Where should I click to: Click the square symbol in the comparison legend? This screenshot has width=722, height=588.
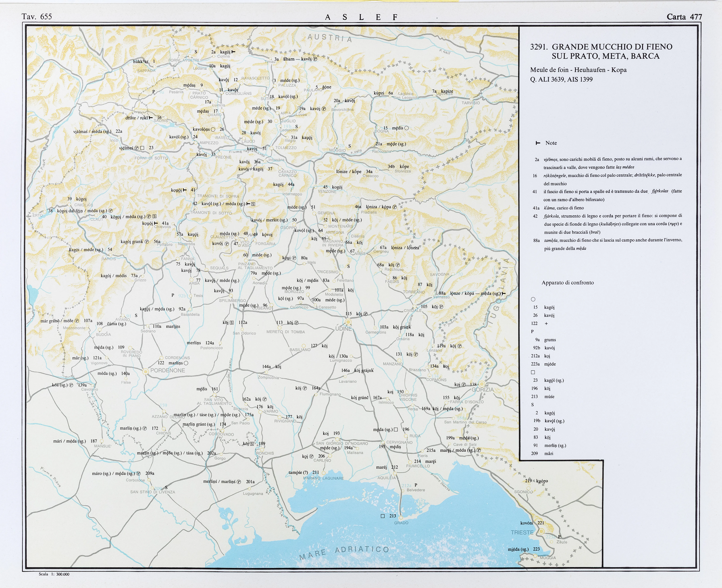click(533, 372)
